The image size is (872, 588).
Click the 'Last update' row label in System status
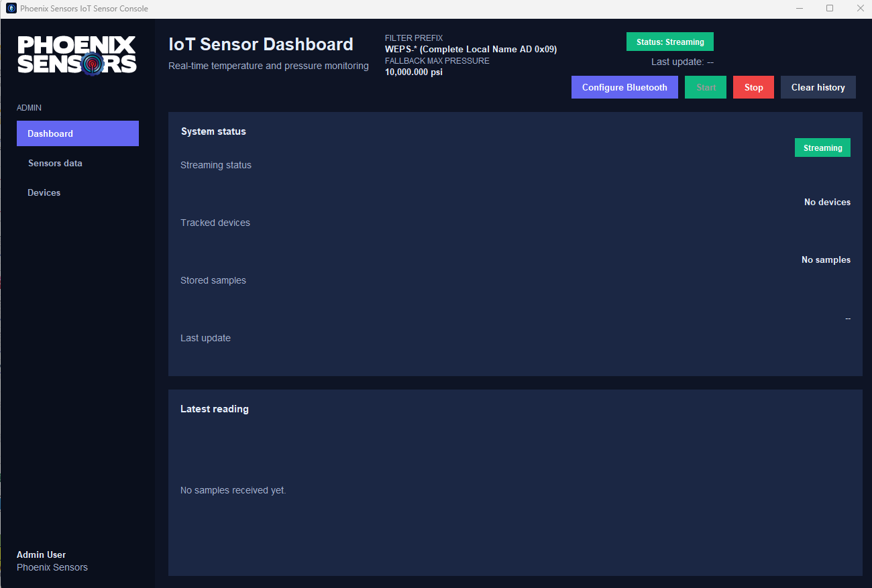pyautogui.click(x=205, y=338)
